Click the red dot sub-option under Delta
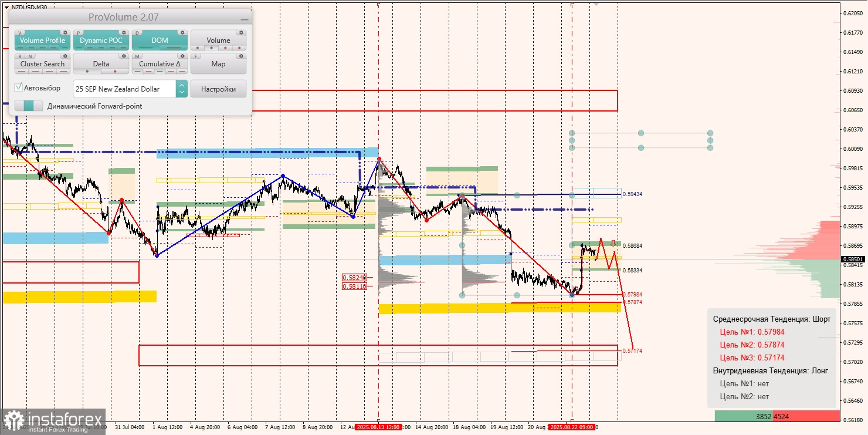The height and width of the screenshot is (435, 868). [x=115, y=71]
